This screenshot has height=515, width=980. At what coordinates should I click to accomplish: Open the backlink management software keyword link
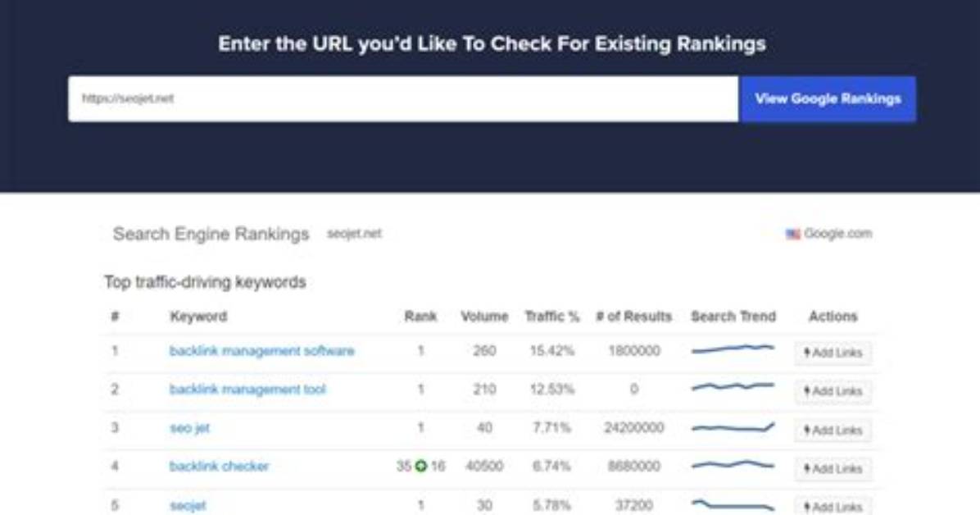pos(262,350)
